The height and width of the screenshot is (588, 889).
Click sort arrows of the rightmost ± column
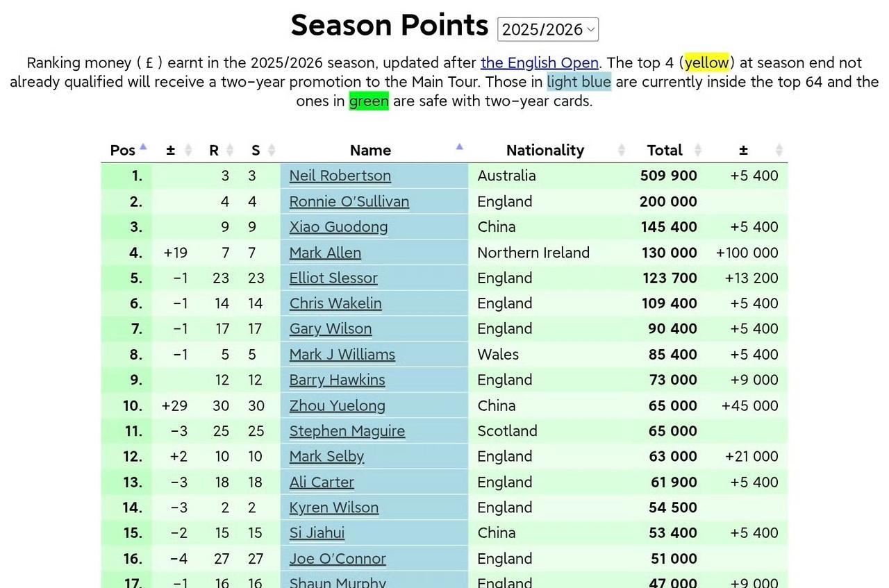pyautogui.click(x=779, y=150)
